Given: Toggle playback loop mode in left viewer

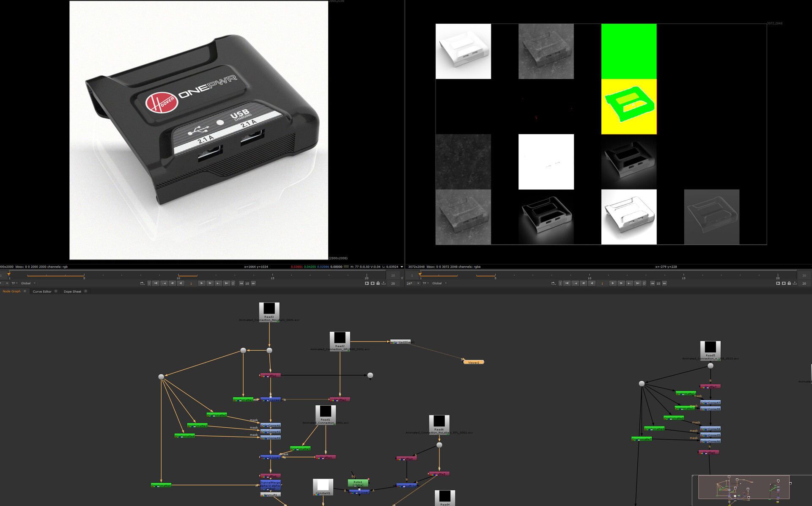Looking at the screenshot, I should (142, 283).
